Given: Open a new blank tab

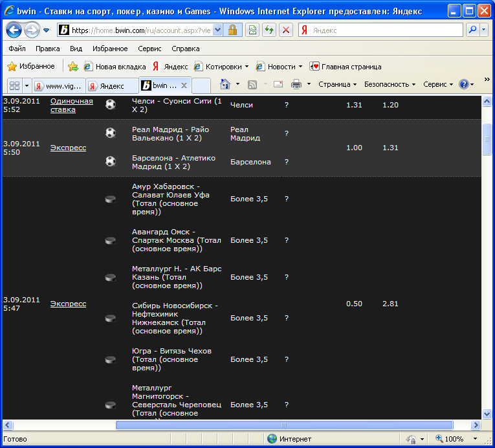Looking at the screenshot, I should [201, 85].
